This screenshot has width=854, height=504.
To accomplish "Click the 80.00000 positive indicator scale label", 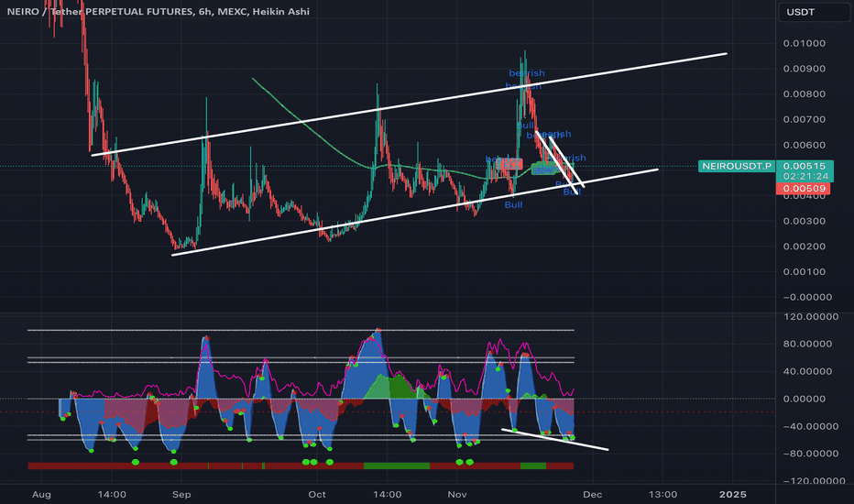I will [807, 344].
